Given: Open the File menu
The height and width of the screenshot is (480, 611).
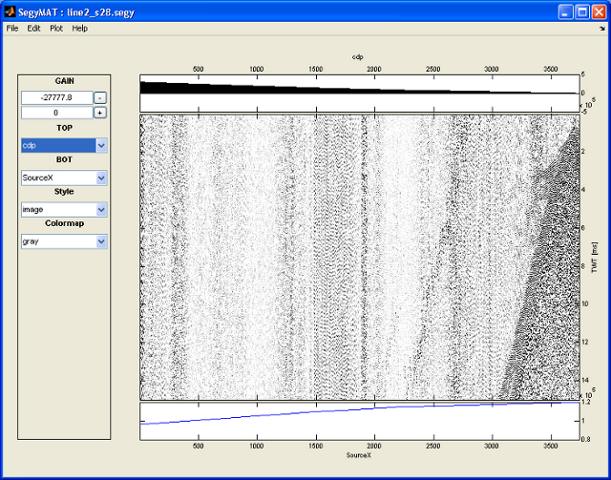Looking at the screenshot, I should pos(13,29).
